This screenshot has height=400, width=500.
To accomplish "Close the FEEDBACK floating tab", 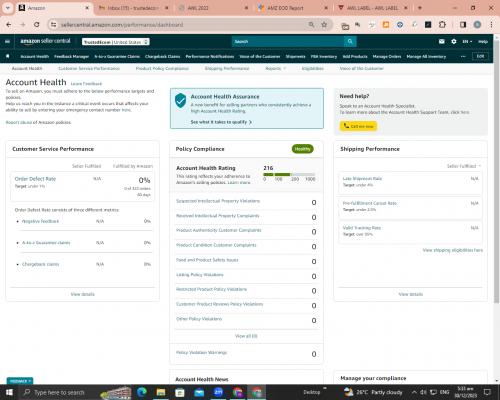I will [30, 381].
